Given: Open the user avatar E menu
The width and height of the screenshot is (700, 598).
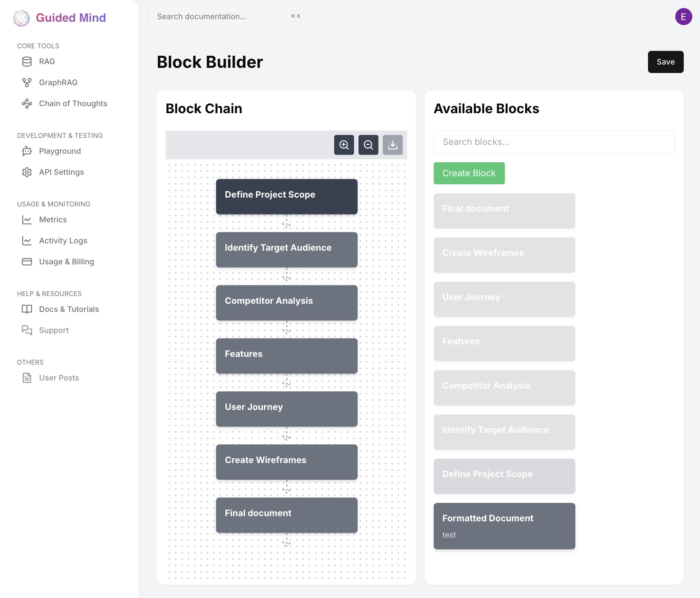Looking at the screenshot, I should click(x=683, y=17).
